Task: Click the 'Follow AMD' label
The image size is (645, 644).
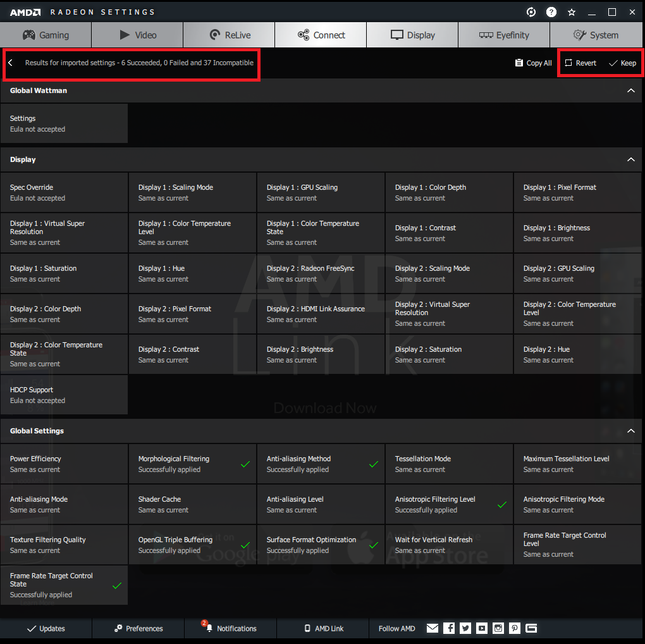Action: [x=397, y=628]
